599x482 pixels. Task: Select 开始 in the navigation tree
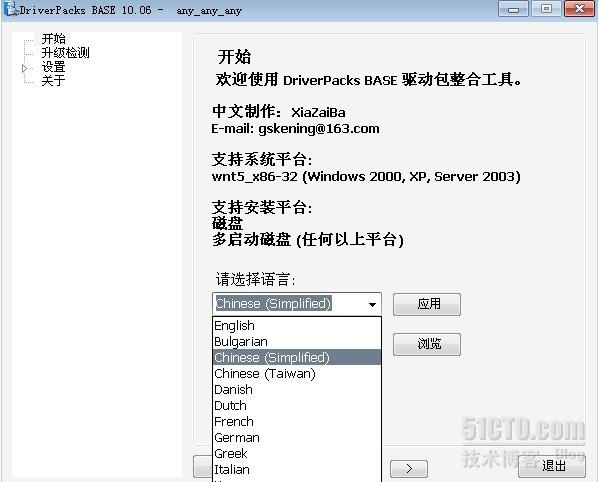(53, 39)
